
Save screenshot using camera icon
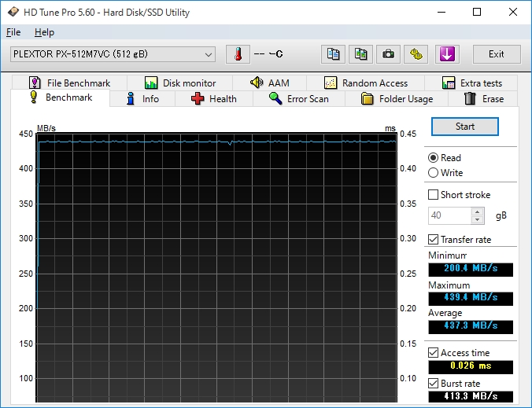(x=388, y=54)
